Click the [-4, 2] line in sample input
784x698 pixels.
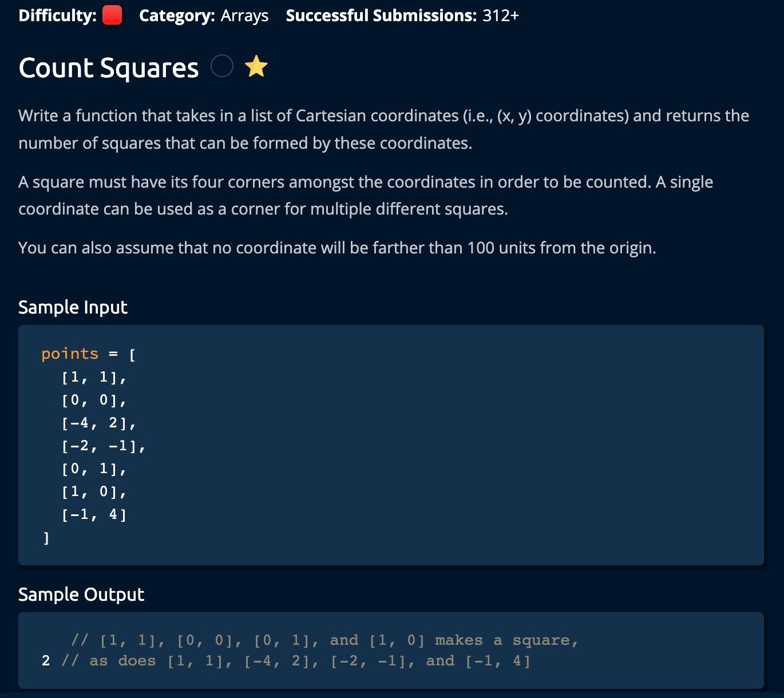pyautogui.click(x=98, y=423)
